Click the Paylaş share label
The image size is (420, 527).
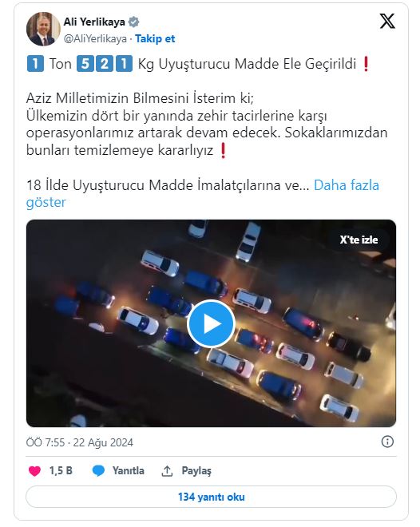click(x=196, y=471)
